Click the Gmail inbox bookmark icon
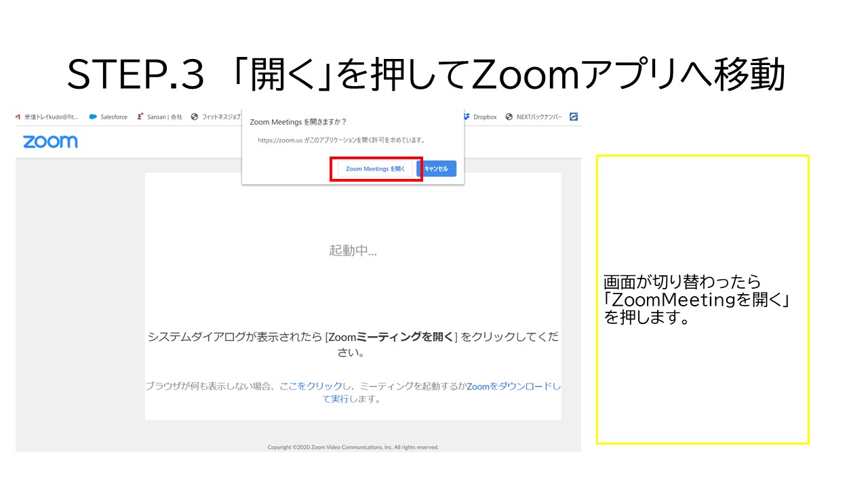The image size is (868, 488). (x=18, y=117)
